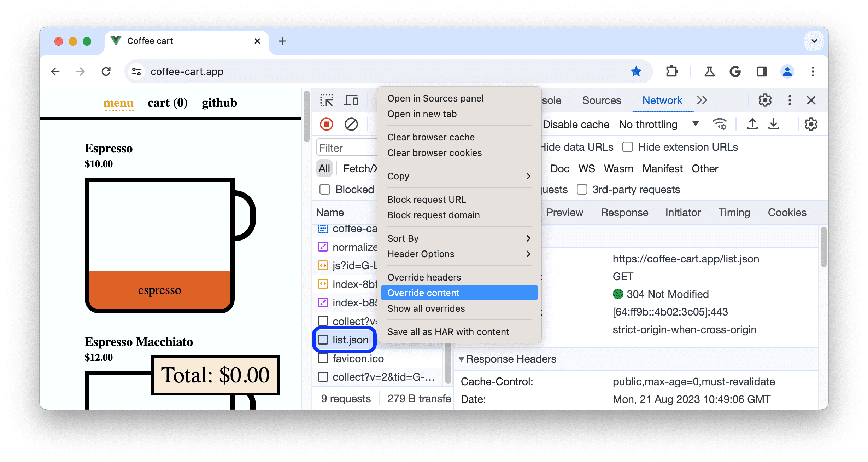
Task: Click Save all as HAR with content
Action: [448, 331]
